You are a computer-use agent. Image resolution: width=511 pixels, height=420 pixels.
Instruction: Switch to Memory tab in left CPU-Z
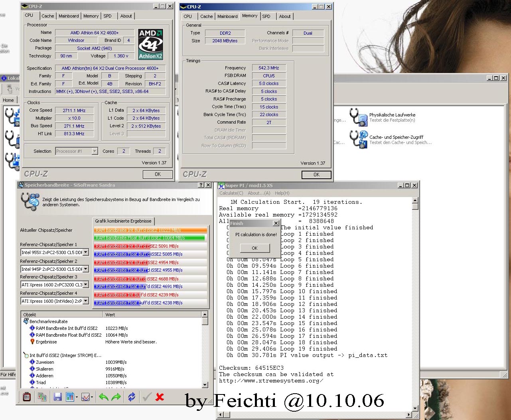[x=91, y=16]
